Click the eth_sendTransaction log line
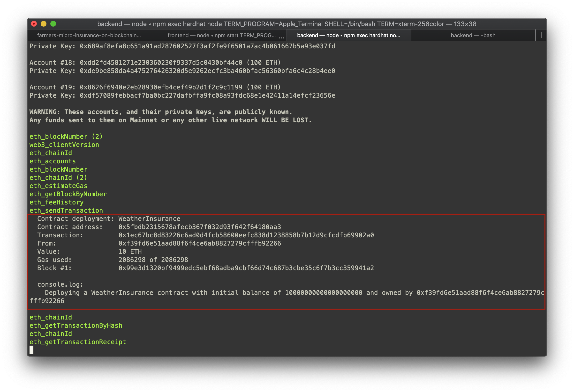 pyautogui.click(x=66, y=211)
